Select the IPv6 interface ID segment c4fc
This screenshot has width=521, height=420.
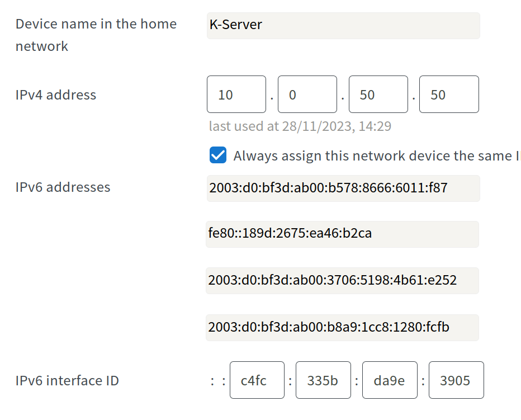point(257,380)
